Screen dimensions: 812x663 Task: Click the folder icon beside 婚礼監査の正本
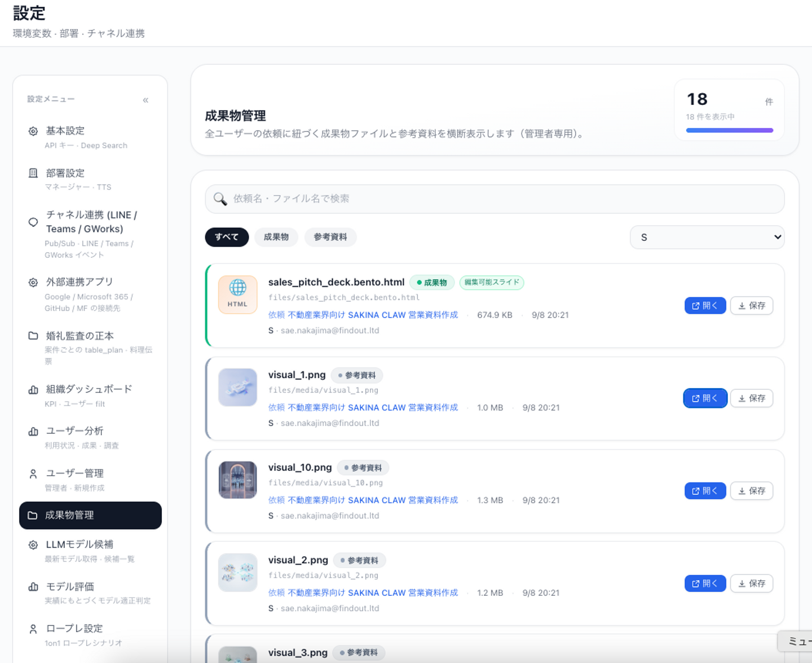pyautogui.click(x=33, y=336)
